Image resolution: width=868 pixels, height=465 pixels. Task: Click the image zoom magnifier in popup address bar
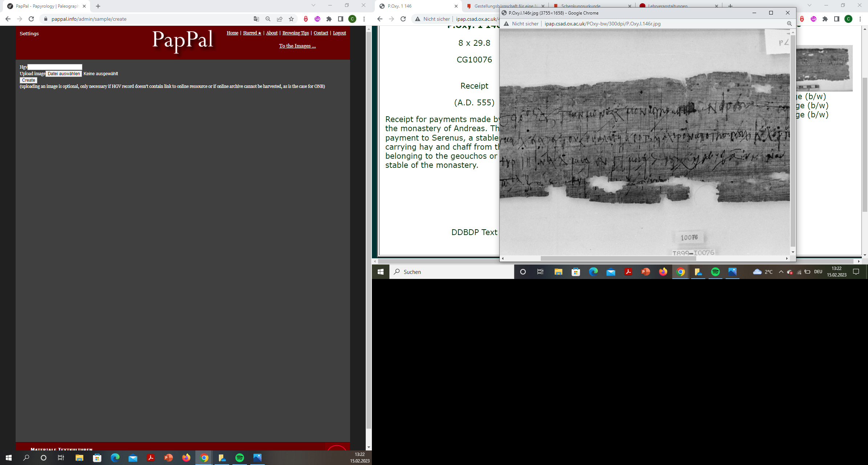point(789,24)
